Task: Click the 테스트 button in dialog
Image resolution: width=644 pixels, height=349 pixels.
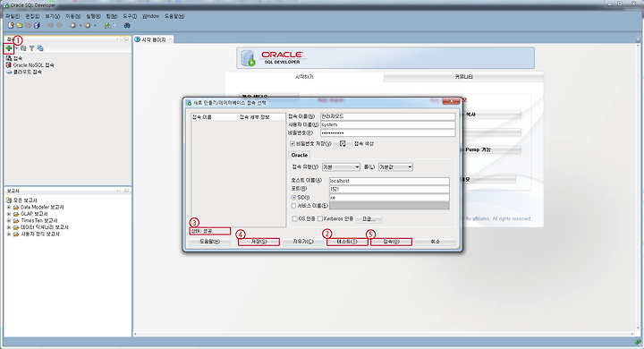Action: (347, 242)
